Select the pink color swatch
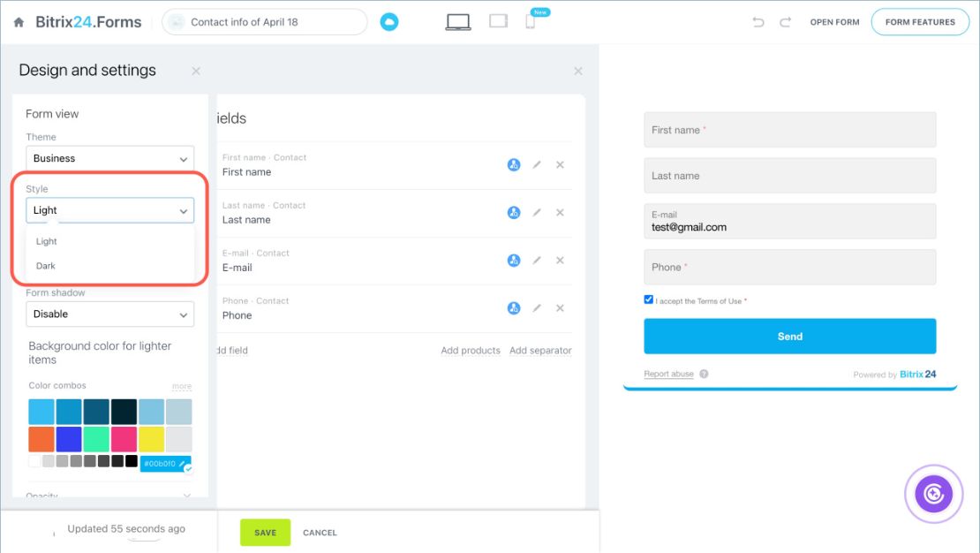Image resolution: width=980 pixels, height=553 pixels. pyautogui.click(x=124, y=439)
